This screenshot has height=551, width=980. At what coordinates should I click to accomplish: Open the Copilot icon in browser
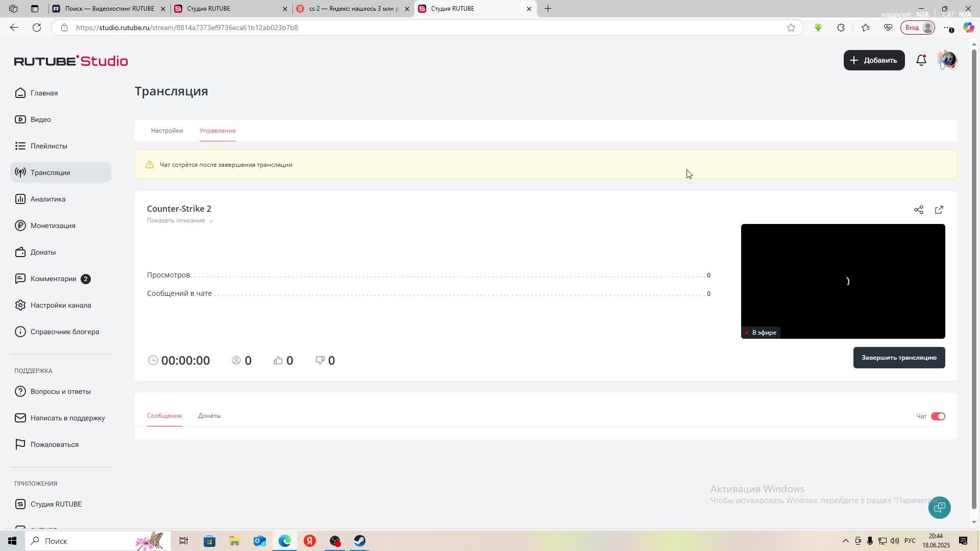click(968, 28)
